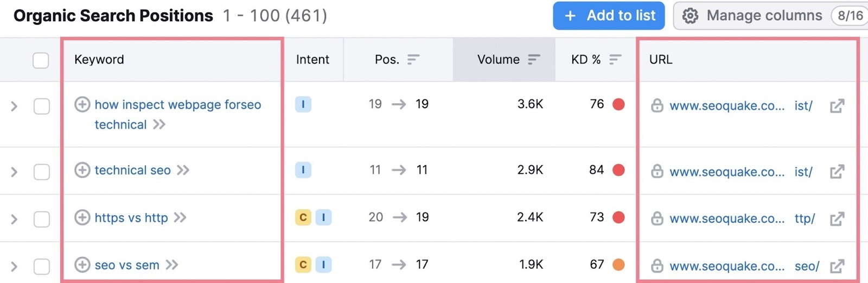Click the plus icon beside 'technical seo' keyword
Viewport: 868px width, 283px height.
coord(82,171)
